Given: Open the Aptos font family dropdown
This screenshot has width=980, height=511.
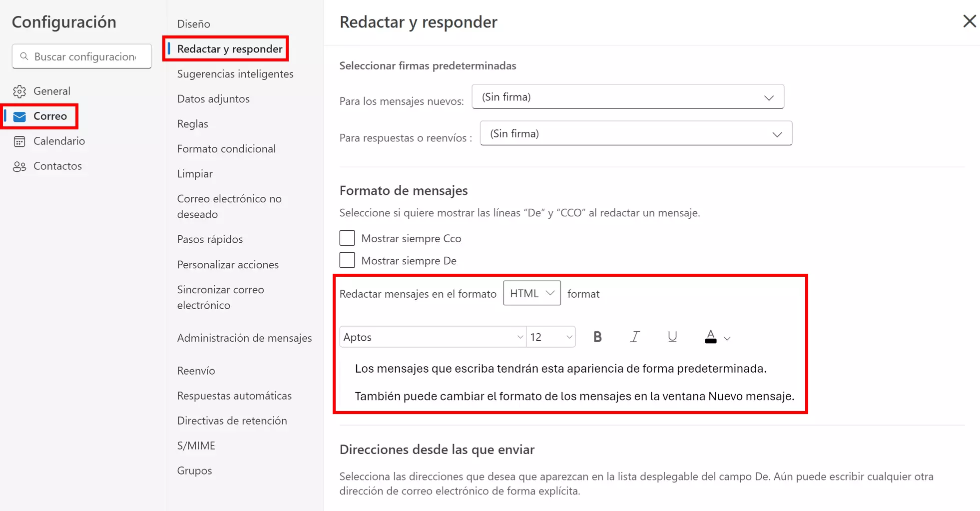Looking at the screenshot, I should click(433, 337).
